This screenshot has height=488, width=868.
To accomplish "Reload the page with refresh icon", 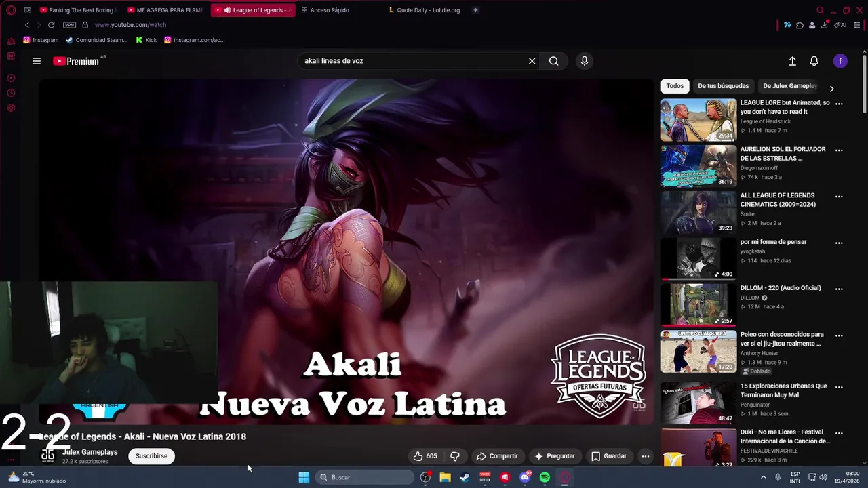I will (51, 25).
